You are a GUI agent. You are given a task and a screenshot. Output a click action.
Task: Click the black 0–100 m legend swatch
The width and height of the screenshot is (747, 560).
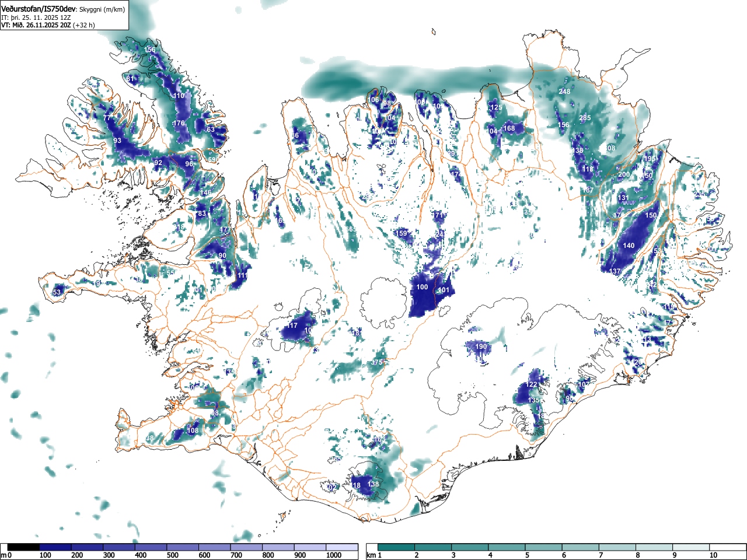(x=24, y=547)
